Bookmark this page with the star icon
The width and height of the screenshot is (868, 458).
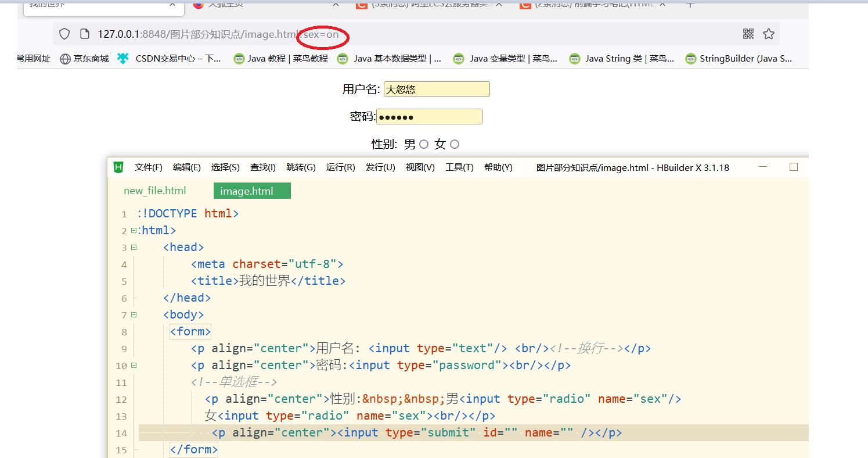[x=769, y=34]
